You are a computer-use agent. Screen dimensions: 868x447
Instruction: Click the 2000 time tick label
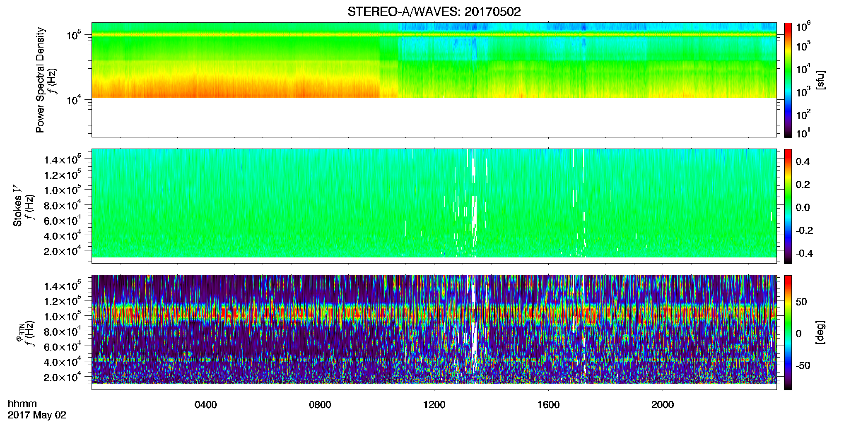point(663,405)
